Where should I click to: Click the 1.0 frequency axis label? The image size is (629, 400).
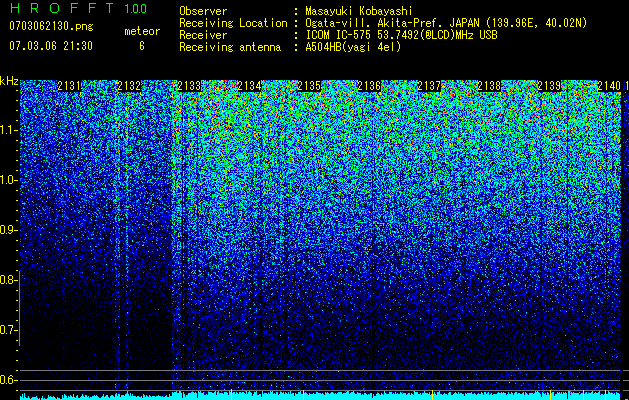(x=6, y=180)
